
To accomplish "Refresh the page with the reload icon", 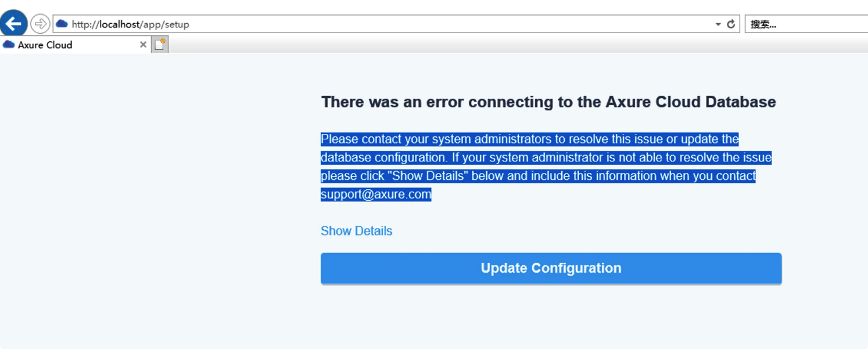I will pos(731,24).
